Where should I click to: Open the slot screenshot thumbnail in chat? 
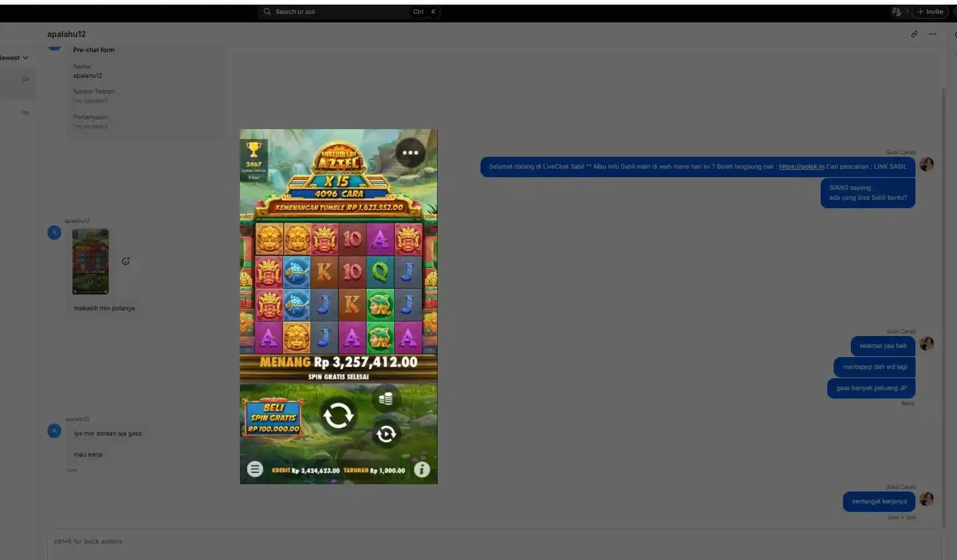pyautogui.click(x=90, y=262)
